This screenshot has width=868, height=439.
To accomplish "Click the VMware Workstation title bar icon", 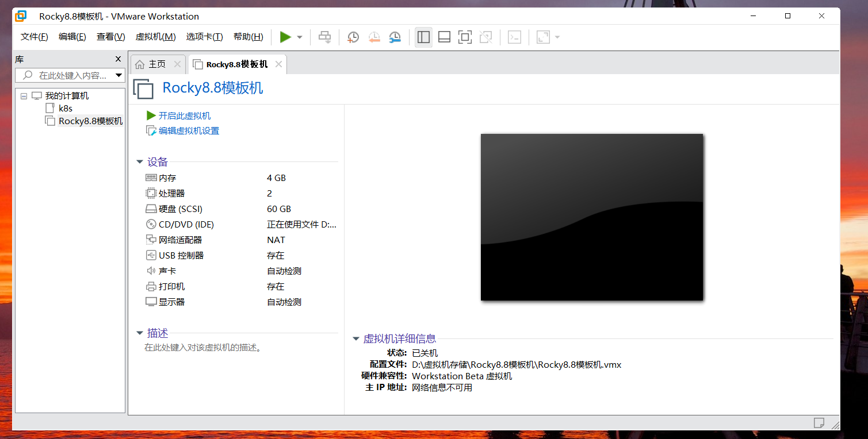I will (21, 16).
